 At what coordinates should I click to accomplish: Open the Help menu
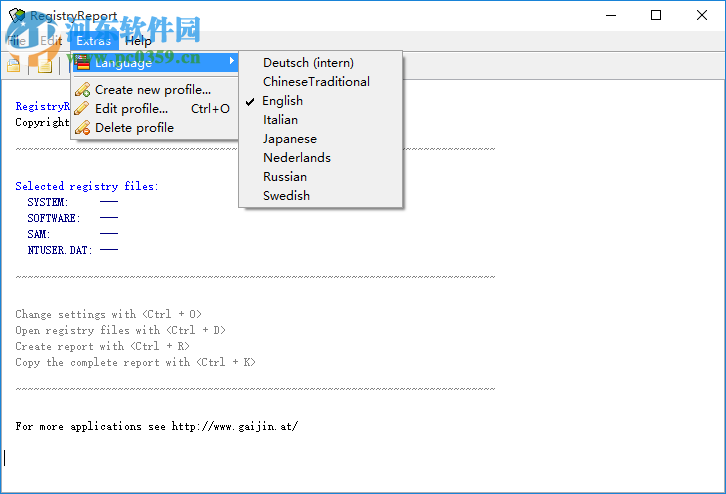point(138,41)
